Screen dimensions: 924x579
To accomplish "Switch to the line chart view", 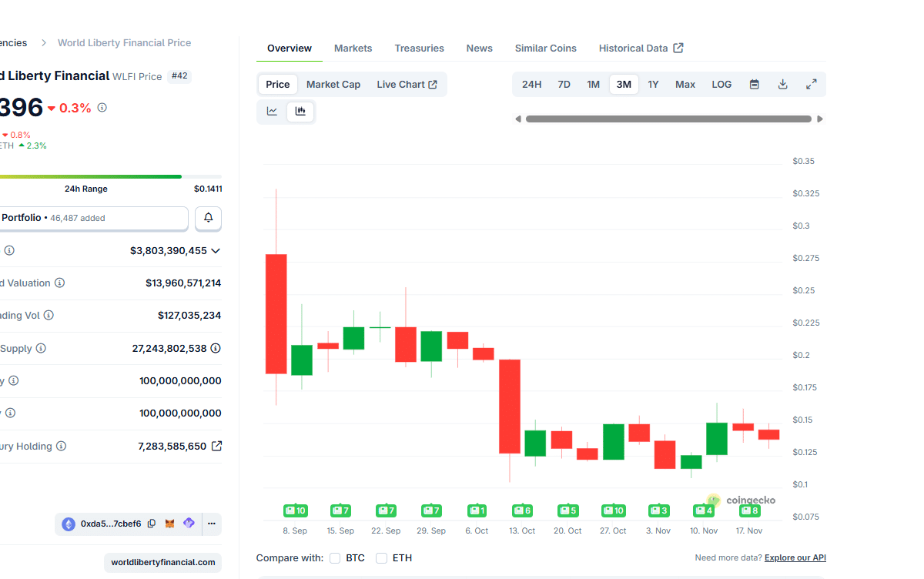I will click(x=272, y=111).
